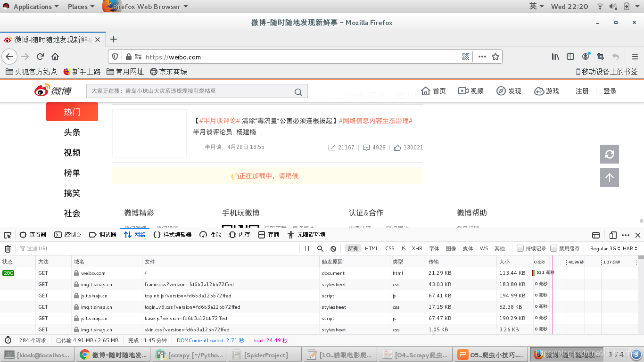Filter requests to images (图像)
The height and width of the screenshot is (362, 644).
(451, 248)
